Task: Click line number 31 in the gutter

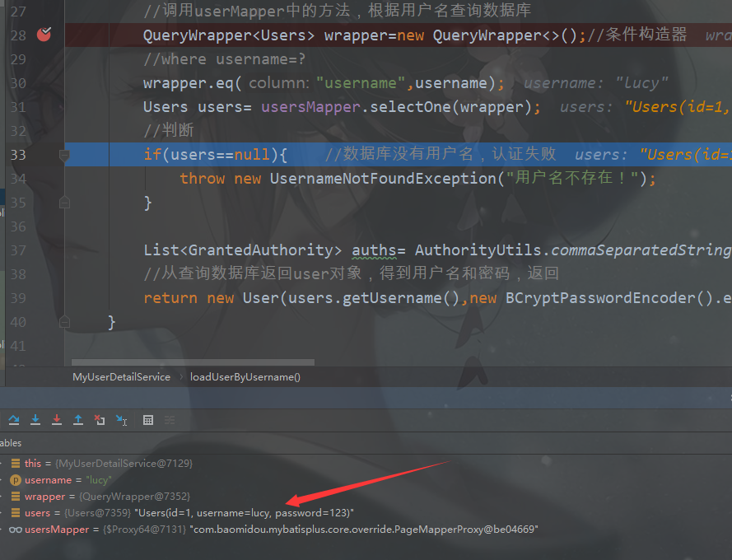Action: [x=18, y=107]
